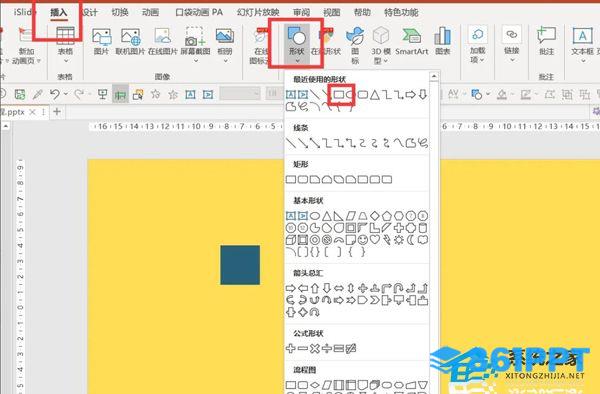Open the 幻灯片放映 tab
This screenshot has height=394, width=600.
[258, 12]
